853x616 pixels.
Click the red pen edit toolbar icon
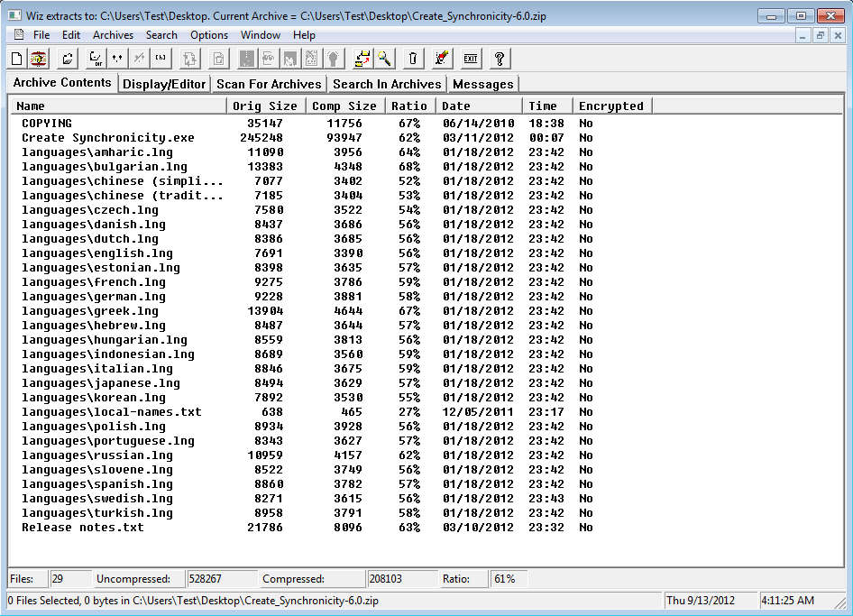pyautogui.click(x=442, y=59)
